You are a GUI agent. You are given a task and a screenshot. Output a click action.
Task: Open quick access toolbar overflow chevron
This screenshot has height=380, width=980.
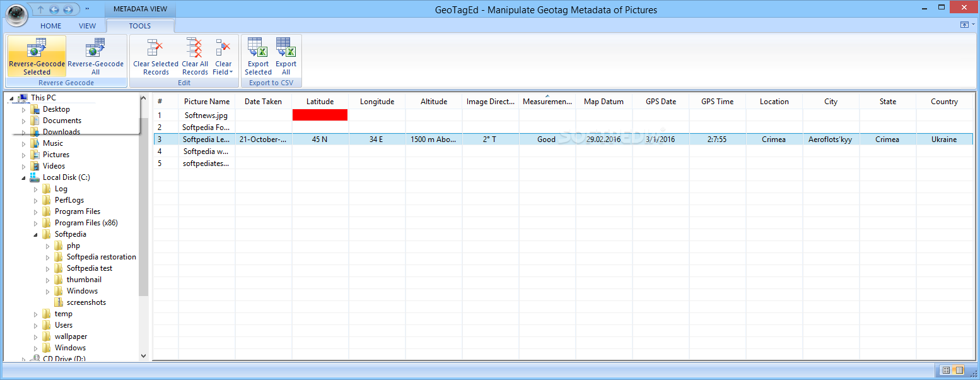pyautogui.click(x=87, y=9)
